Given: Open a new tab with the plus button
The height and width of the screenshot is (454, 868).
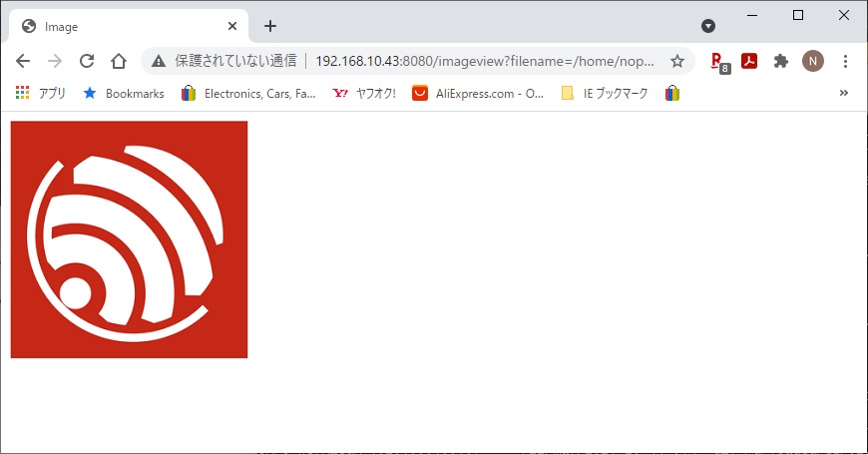Looking at the screenshot, I should (x=270, y=26).
